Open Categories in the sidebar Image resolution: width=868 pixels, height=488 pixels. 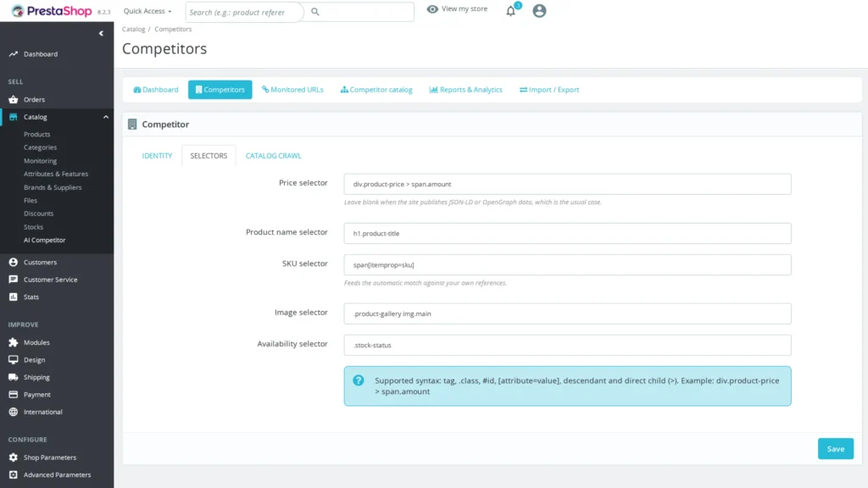click(41, 147)
